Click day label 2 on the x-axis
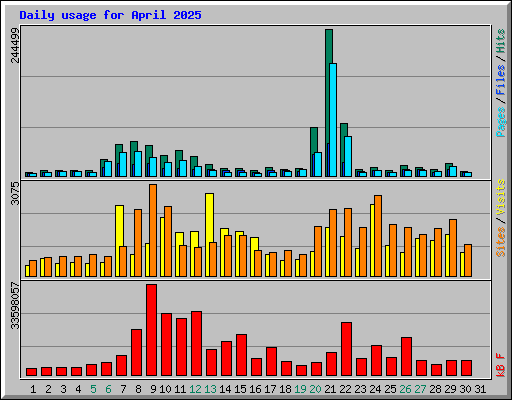 pyautogui.click(x=48, y=389)
